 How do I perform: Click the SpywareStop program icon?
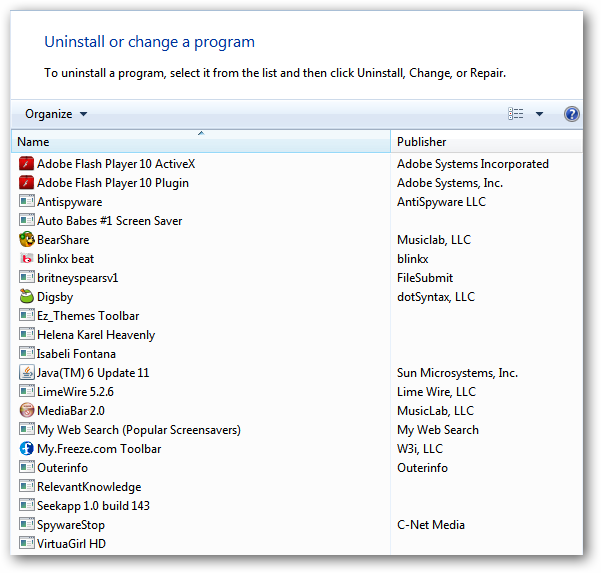(26, 524)
